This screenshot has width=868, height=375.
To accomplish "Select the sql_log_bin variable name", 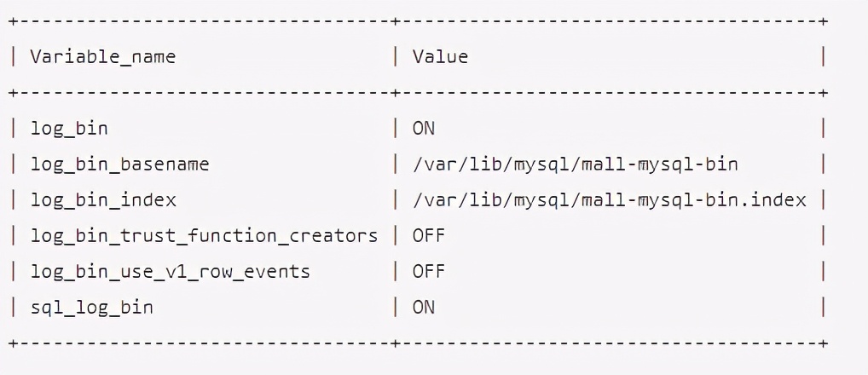I will (91, 308).
